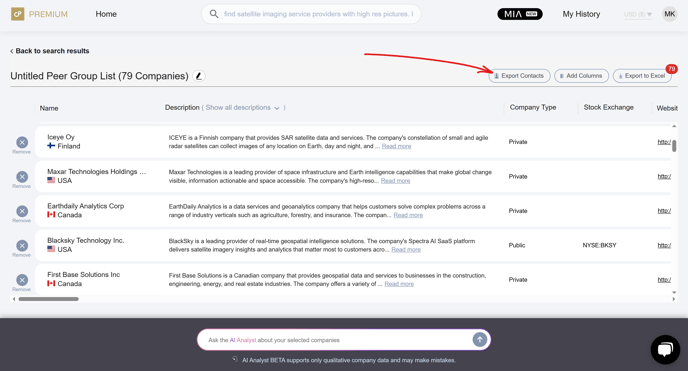
Task: Open Maxar Technologies website link
Action: [664, 176]
